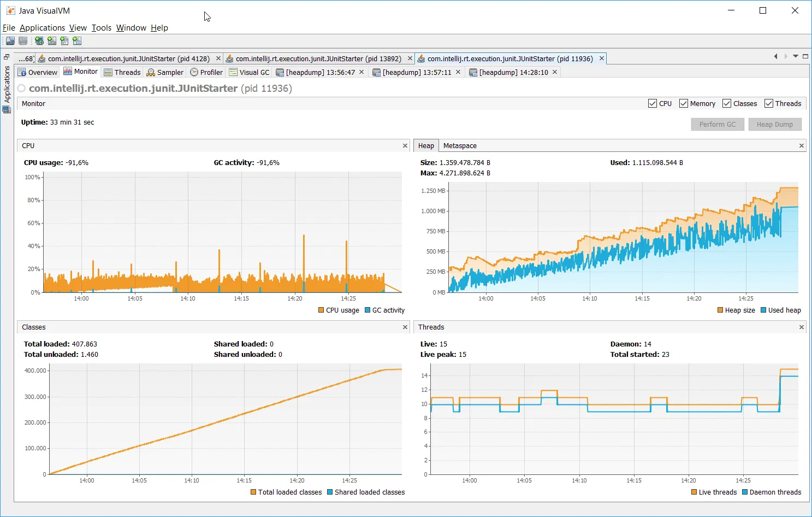Open the document list dropdown arrow
This screenshot has height=517, width=812.
(x=796, y=56)
